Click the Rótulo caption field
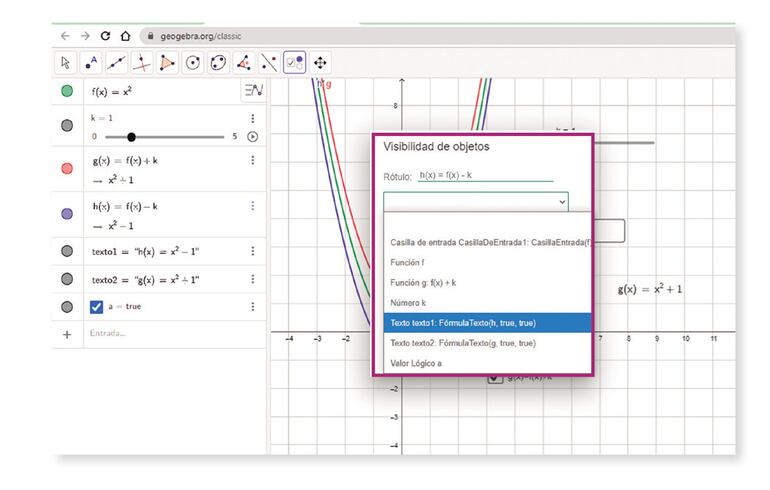The height and width of the screenshot is (490, 770). pyautogui.click(x=486, y=175)
